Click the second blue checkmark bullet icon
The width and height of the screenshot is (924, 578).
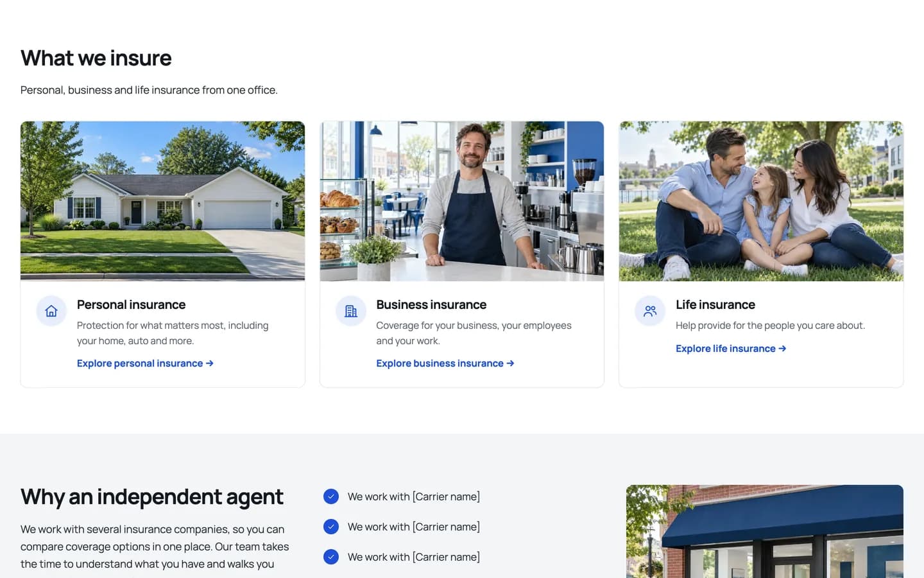331,527
